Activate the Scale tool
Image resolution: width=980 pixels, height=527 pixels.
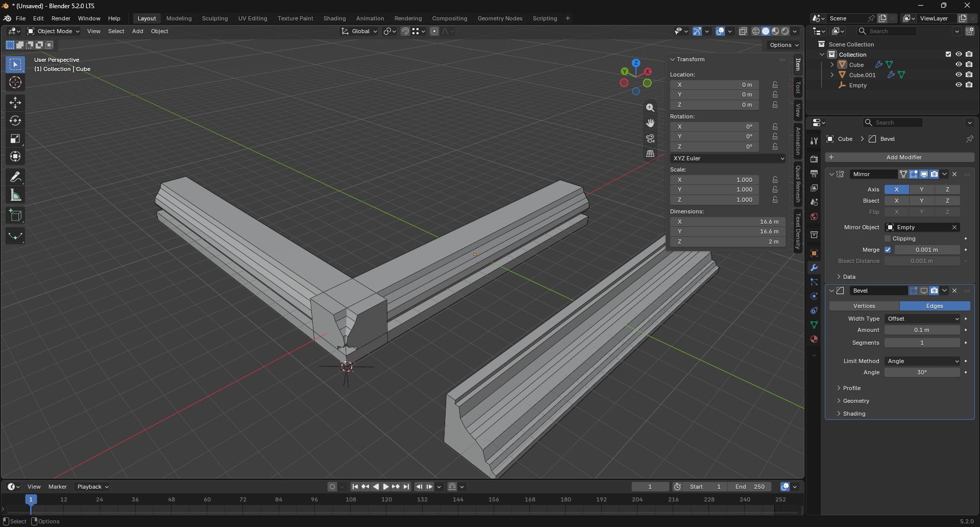point(15,138)
